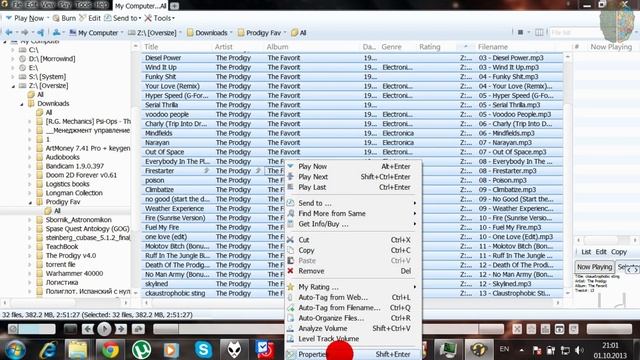
Task: Open Internet Explorer from the taskbar
Action: [x=48, y=350]
